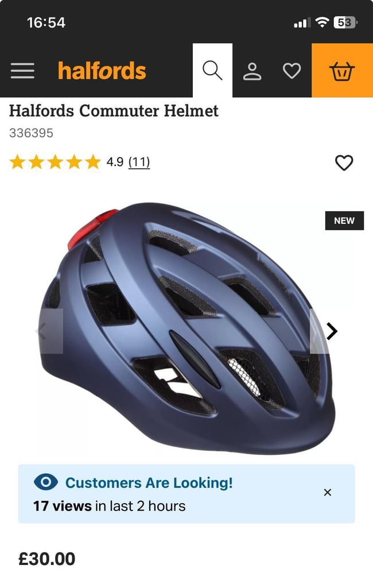Screen dimensions: 373x588
Task: Open the search magnifier icon
Action: [212, 70]
